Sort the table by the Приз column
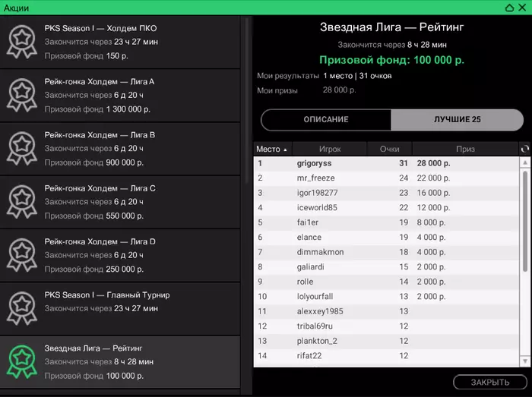532x397 pixels. click(465, 149)
